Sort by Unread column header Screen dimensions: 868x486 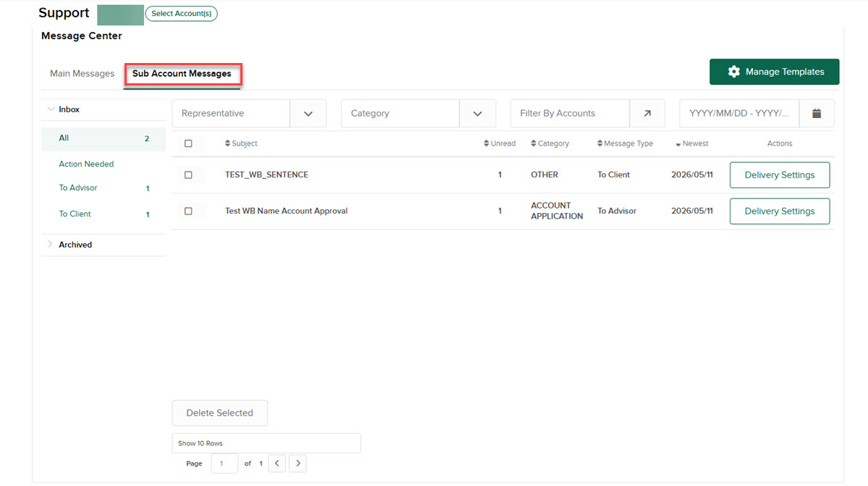[500, 143]
